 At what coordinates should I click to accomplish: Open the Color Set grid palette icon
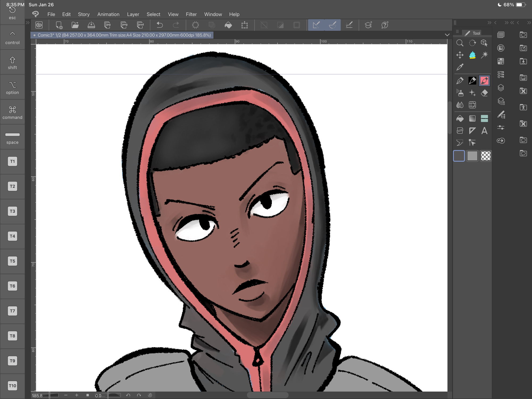[x=501, y=61]
